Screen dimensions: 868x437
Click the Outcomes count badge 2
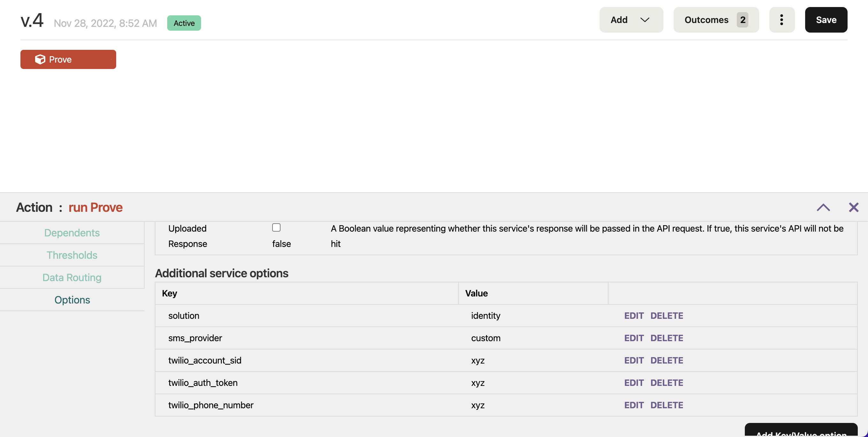tap(743, 20)
